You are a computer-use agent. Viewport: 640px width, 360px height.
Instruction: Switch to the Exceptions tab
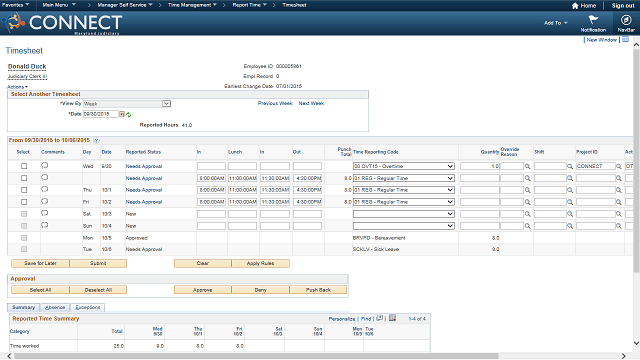tap(88, 307)
